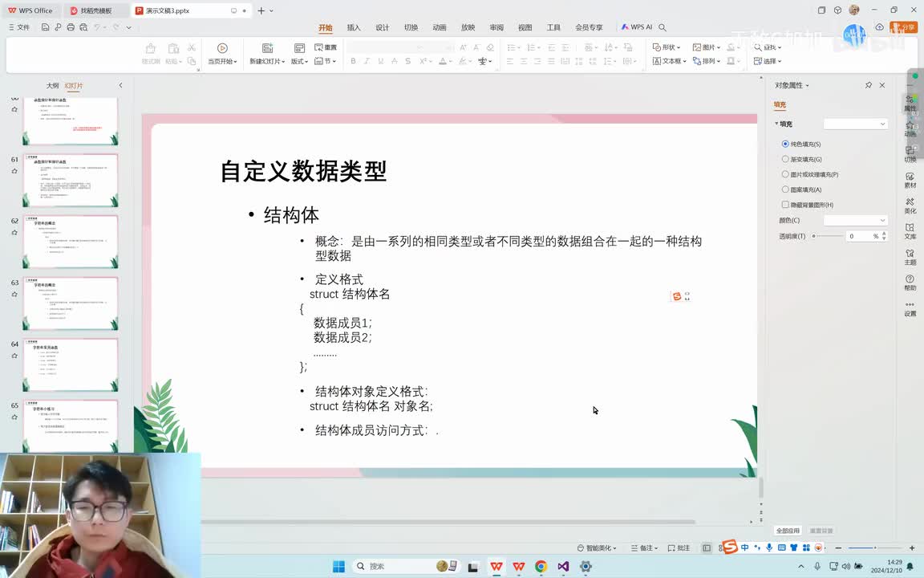Toggle 隐藏背景图形 (hide background graphics) checkbox
The height and width of the screenshot is (578, 924).
785,205
